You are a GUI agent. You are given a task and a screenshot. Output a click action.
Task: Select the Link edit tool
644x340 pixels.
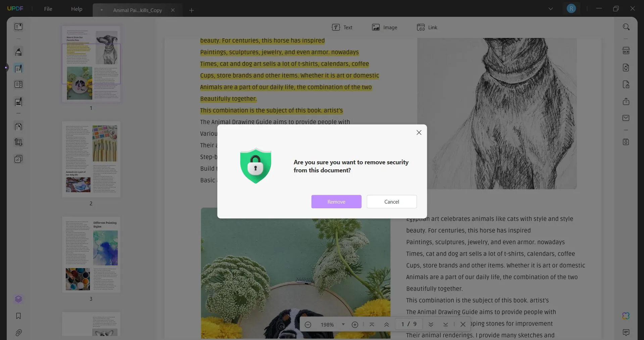coord(427,28)
